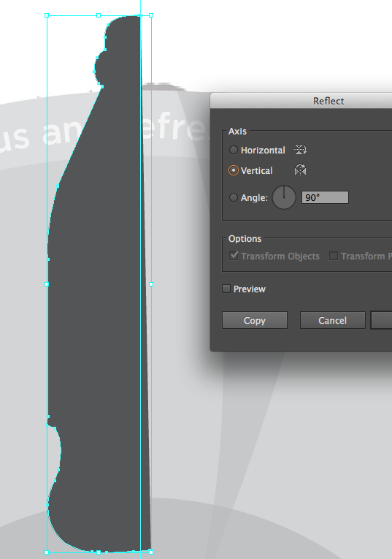
Task: Click the Cancel button
Action: [333, 320]
